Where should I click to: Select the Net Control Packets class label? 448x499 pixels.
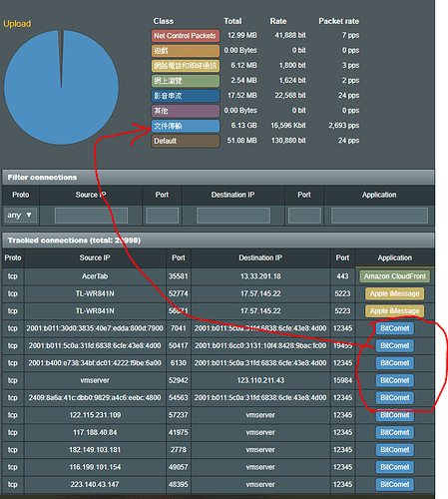[186, 36]
